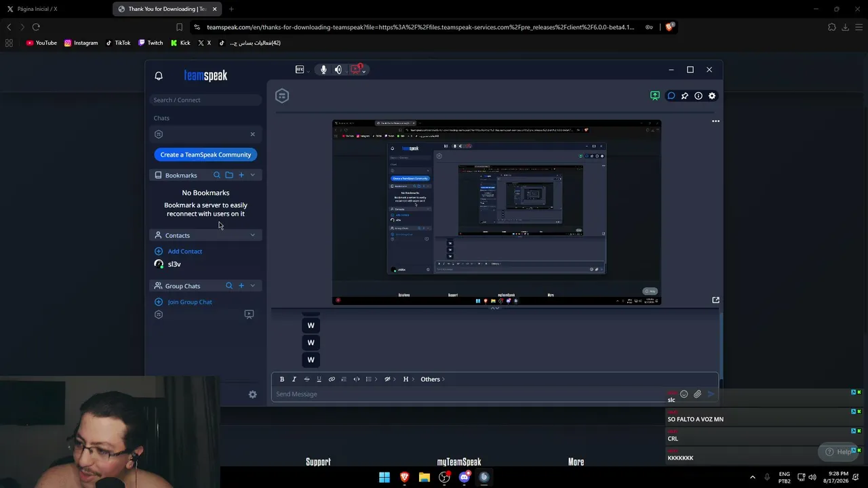
Task: Click the Add Contact link
Action: (x=184, y=251)
